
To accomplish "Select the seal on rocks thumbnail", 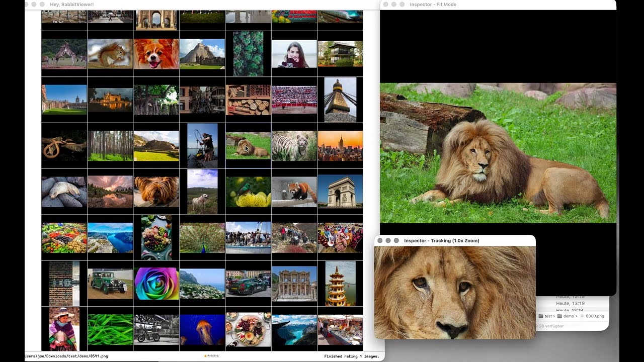I will [x=64, y=192].
